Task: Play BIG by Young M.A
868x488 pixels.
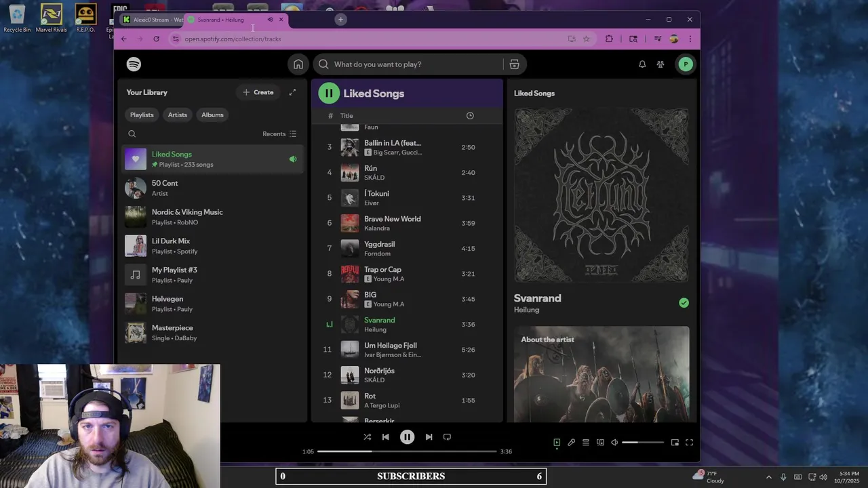Action: [x=407, y=299]
